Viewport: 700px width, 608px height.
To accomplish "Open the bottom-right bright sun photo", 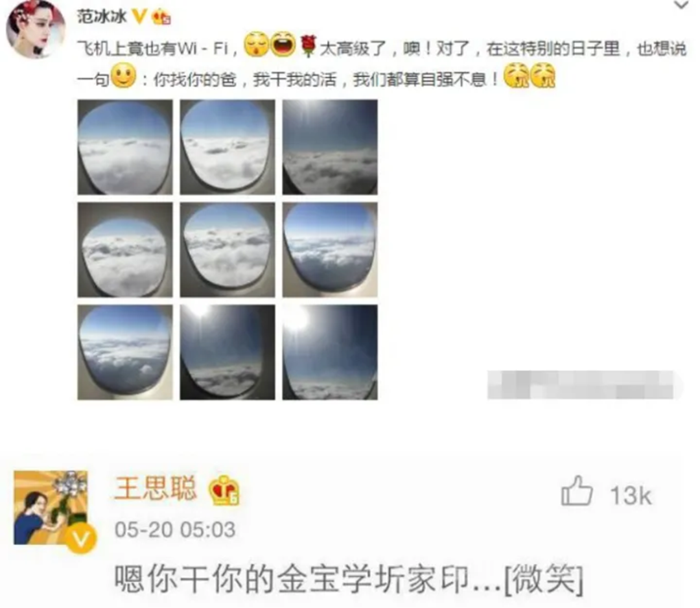I will 330,352.
